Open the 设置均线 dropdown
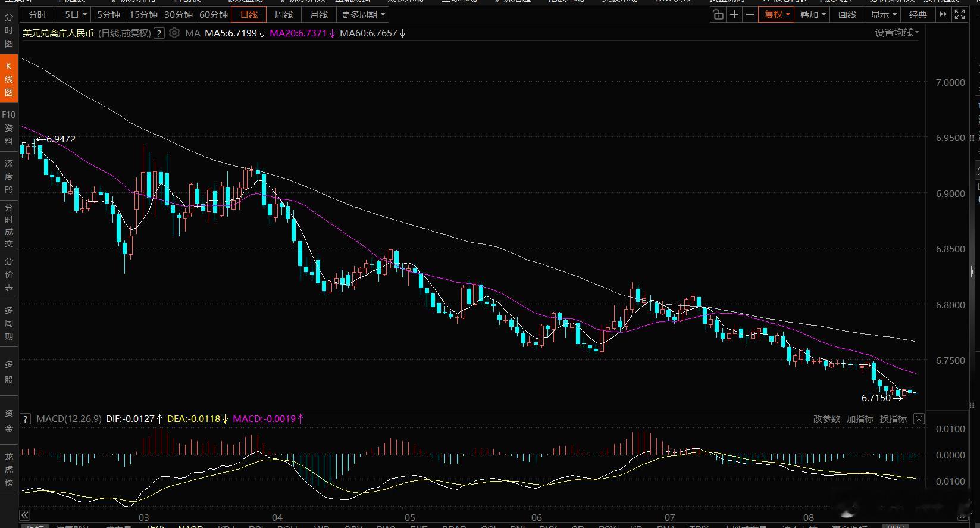This screenshot has width=980, height=528. (x=897, y=33)
